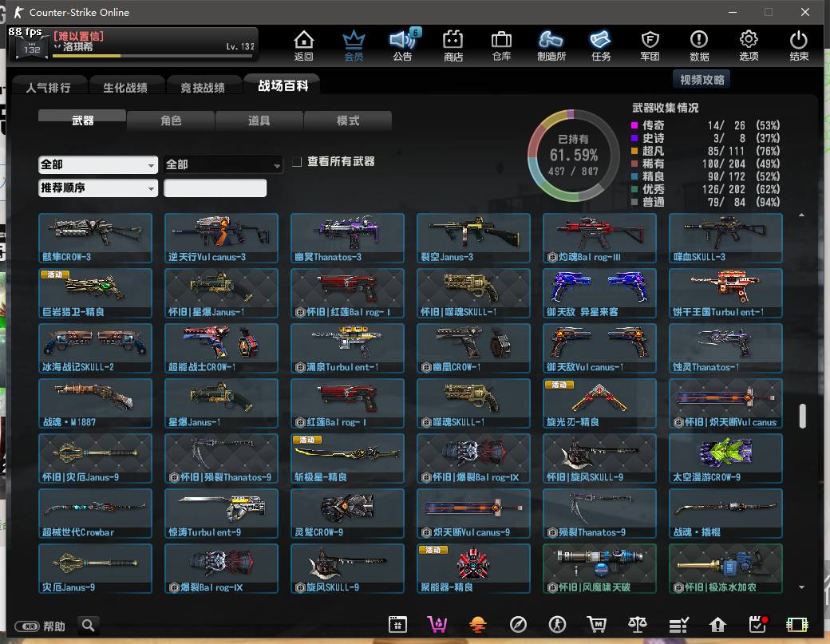The height and width of the screenshot is (644, 830).
Task: Switch to the 竞技战绩 tab
Action: (203, 87)
